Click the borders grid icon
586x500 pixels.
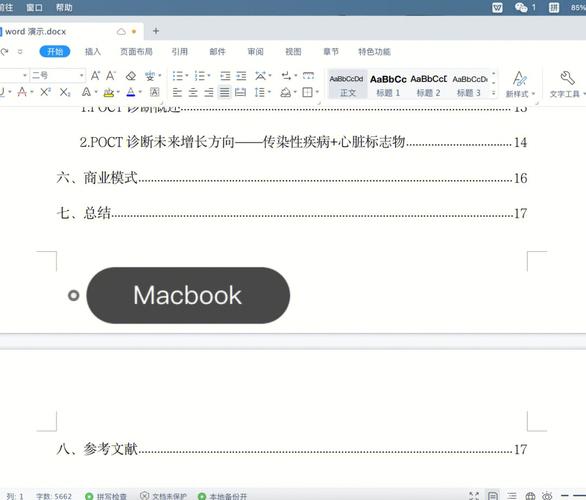coord(307,92)
